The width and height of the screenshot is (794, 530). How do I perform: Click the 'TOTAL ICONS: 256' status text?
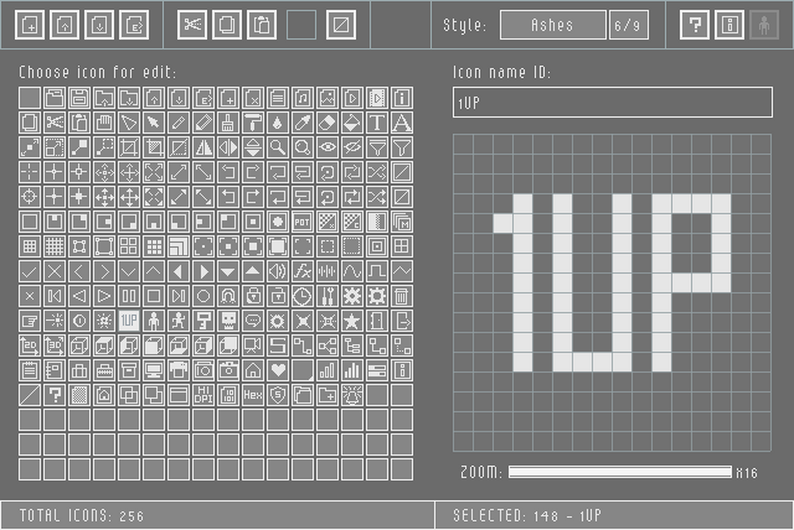point(82,515)
